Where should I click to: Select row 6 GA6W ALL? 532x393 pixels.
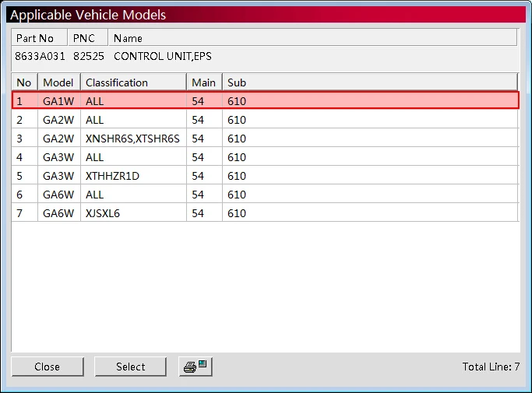point(266,194)
